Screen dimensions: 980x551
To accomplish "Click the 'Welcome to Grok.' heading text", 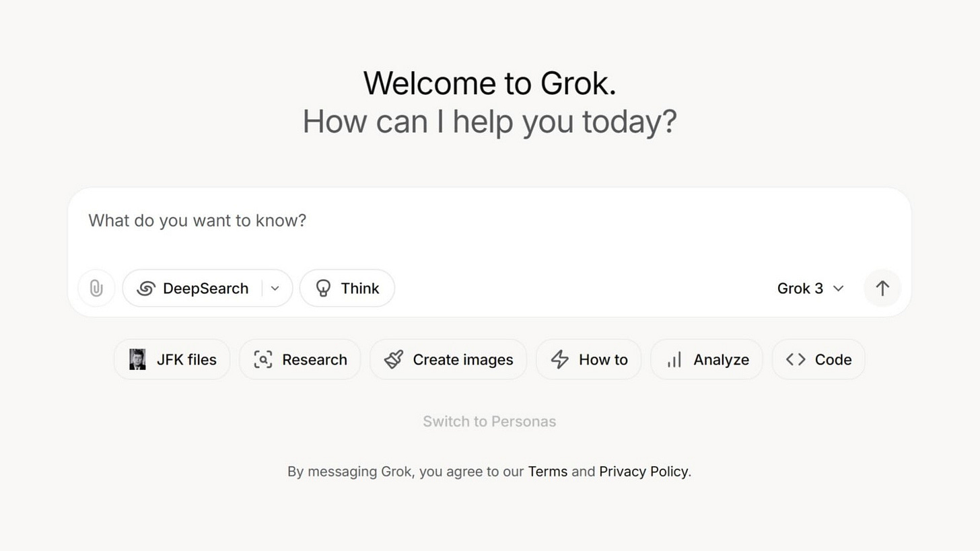I will [489, 83].
